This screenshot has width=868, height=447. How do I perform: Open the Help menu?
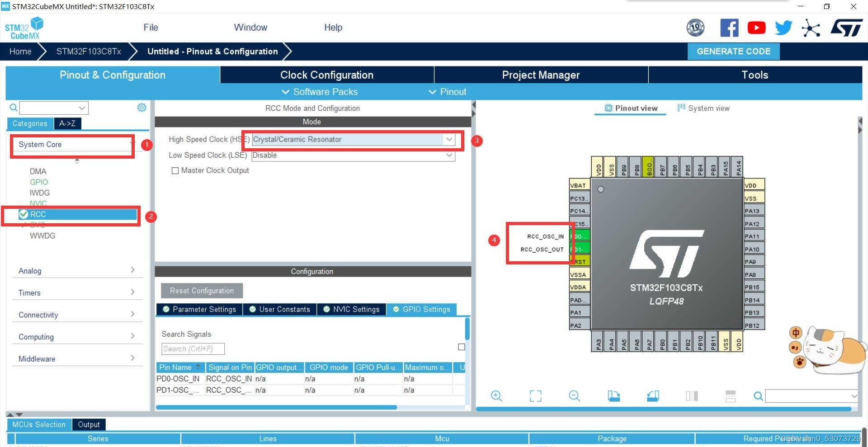point(333,28)
